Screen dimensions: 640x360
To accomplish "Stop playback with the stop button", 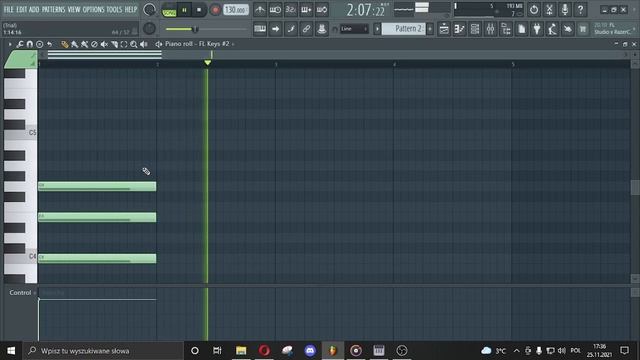I will (x=199, y=10).
